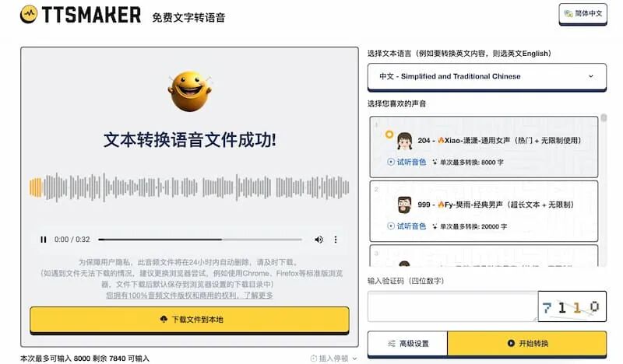Expand the 插入停顿 pause dropdown
The image size is (623, 364).
tap(333, 359)
